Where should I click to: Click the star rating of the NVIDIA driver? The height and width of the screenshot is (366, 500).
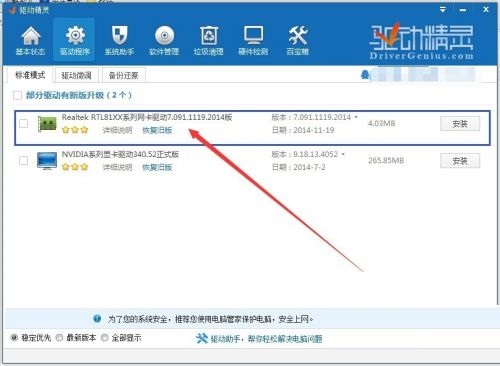(x=75, y=167)
